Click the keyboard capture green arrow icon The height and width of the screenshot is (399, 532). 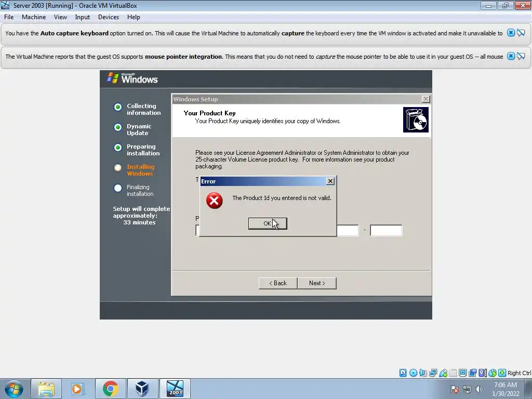point(502,373)
